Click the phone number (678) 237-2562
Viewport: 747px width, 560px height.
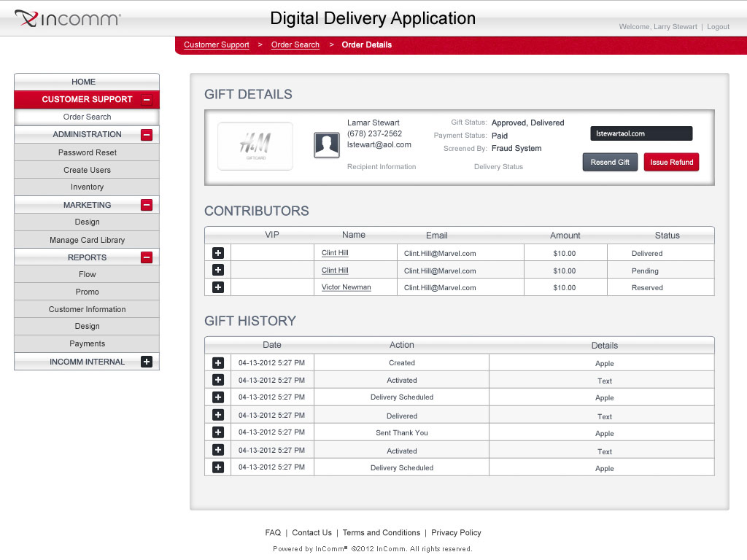[x=374, y=134]
